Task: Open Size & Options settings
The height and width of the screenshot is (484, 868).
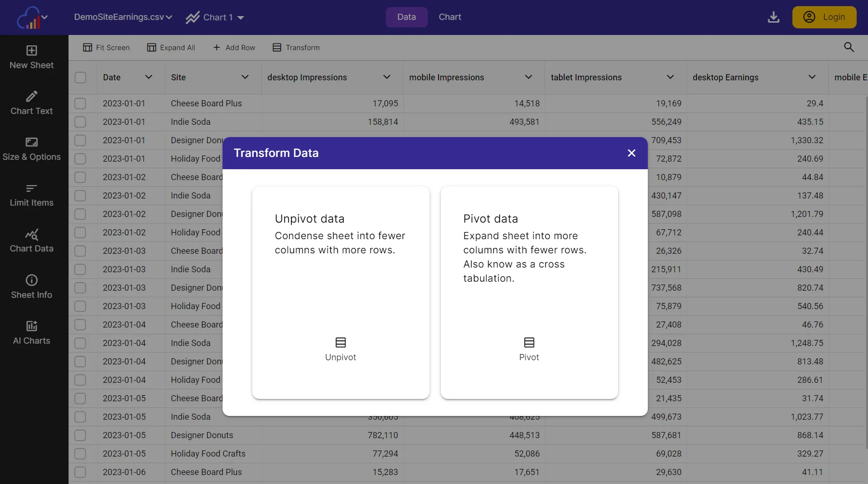Action: 31,148
